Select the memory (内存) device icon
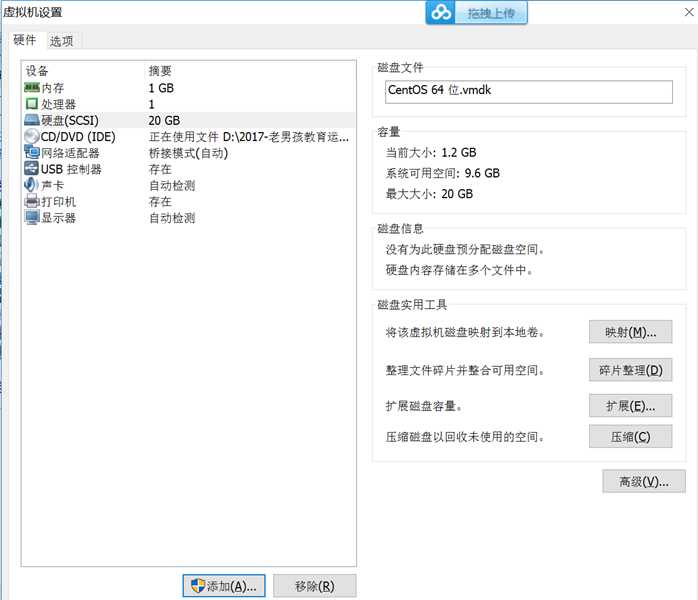The height and width of the screenshot is (600, 698). pos(32,88)
